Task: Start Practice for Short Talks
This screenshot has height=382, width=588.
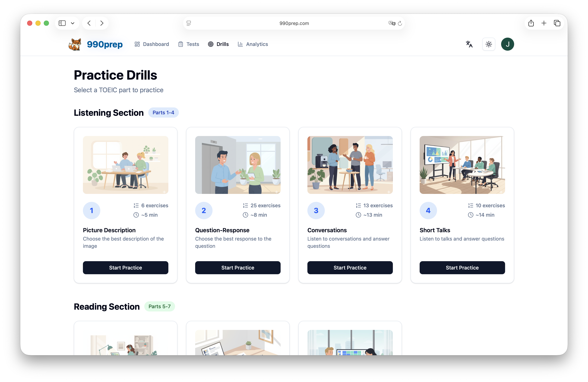Action: coord(462,268)
